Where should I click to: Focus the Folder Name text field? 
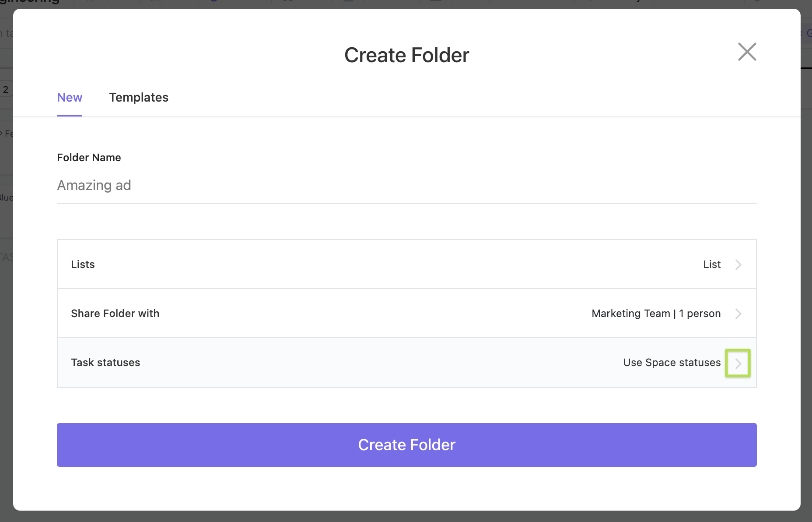[406, 185]
